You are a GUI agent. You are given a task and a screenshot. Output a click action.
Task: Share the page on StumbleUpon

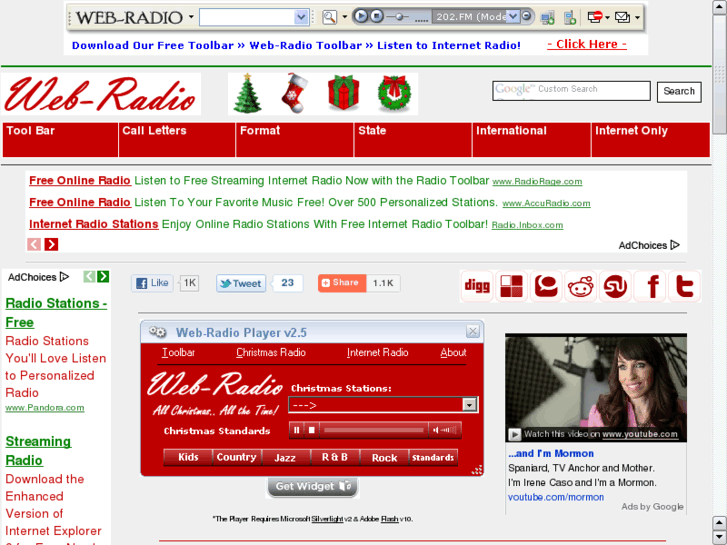click(x=615, y=286)
